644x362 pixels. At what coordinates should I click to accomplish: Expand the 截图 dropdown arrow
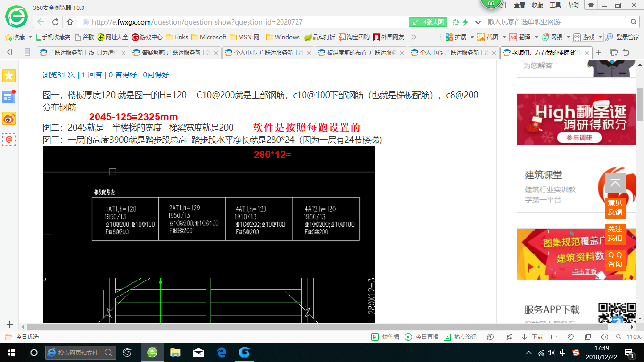(504, 37)
